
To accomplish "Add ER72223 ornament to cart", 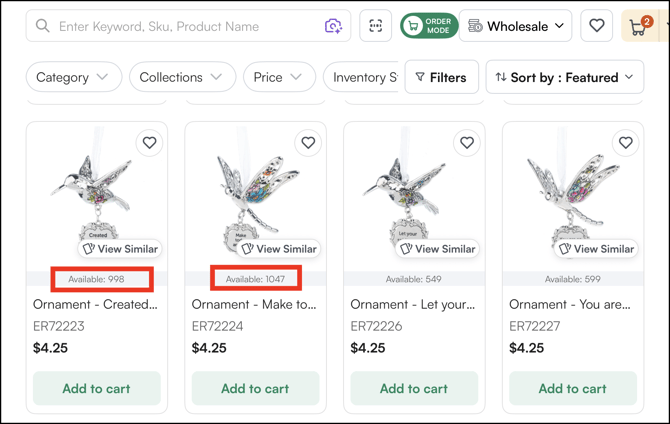I will (96, 388).
